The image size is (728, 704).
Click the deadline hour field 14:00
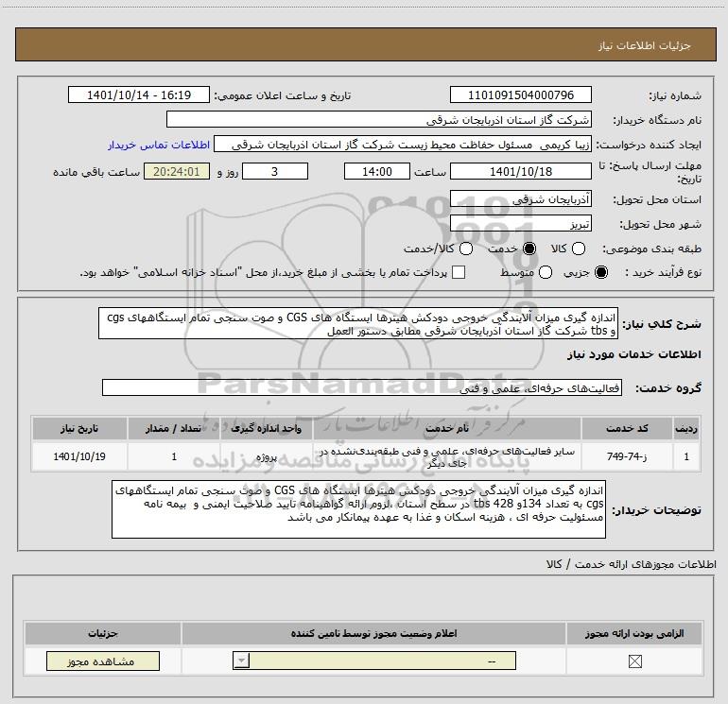(377, 172)
